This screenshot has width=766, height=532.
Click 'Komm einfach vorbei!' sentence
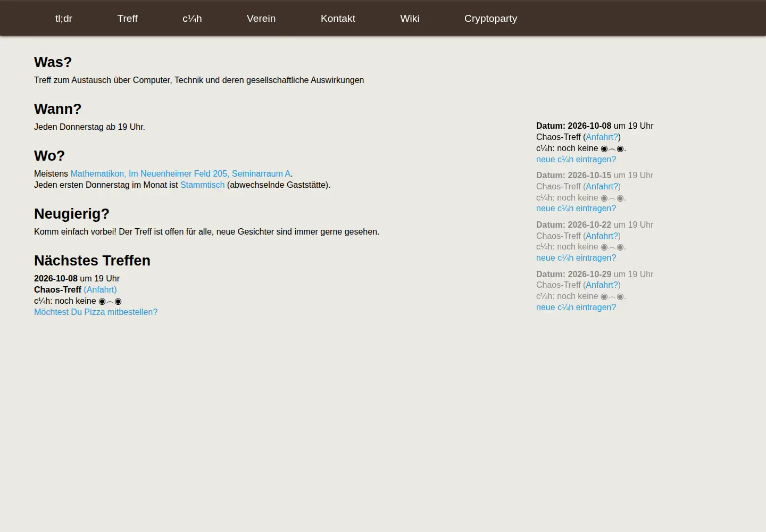[75, 232]
